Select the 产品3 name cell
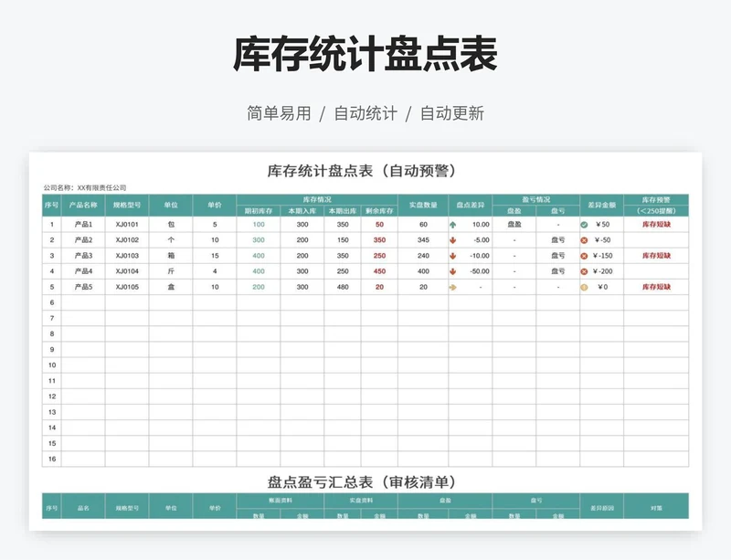 pyautogui.click(x=83, y=256)
